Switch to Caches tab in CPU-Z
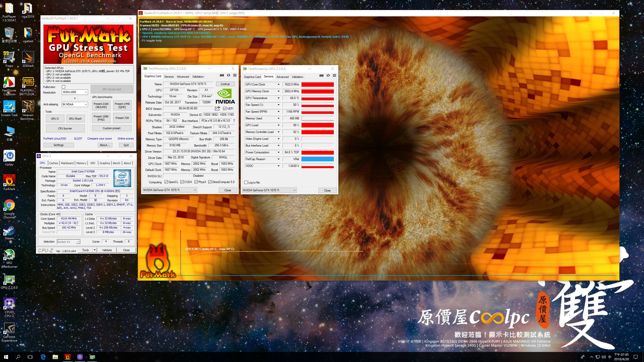 coord(53,163)
